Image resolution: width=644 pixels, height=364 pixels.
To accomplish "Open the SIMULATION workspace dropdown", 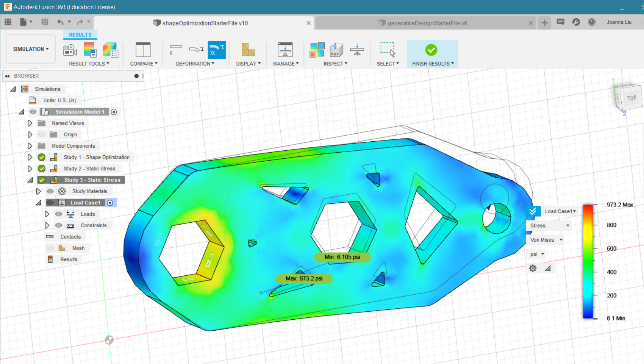I will [x=31, y=49].
